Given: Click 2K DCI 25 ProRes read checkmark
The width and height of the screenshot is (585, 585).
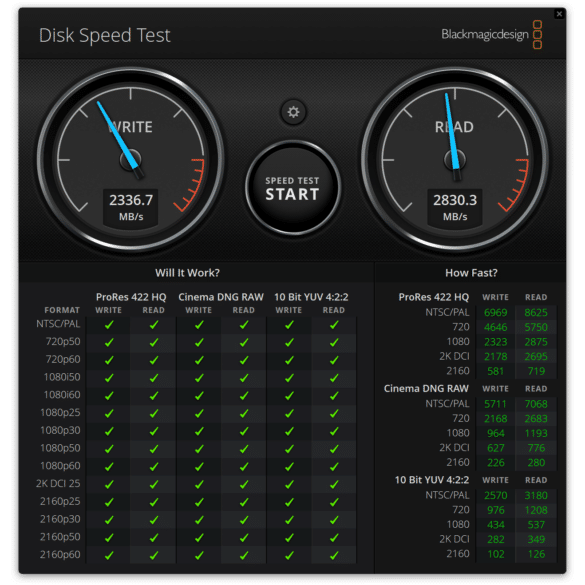Looking at the screenshot, I should click(153, 484).
